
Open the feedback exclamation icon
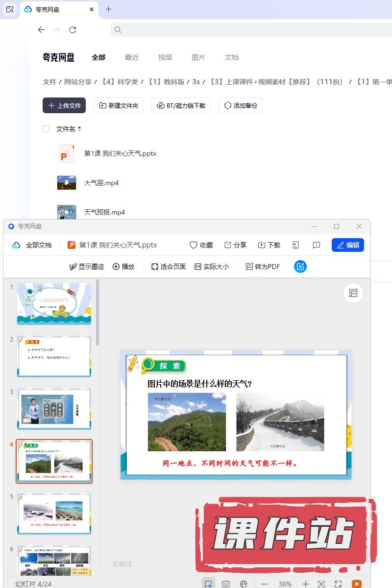(317, 245)
